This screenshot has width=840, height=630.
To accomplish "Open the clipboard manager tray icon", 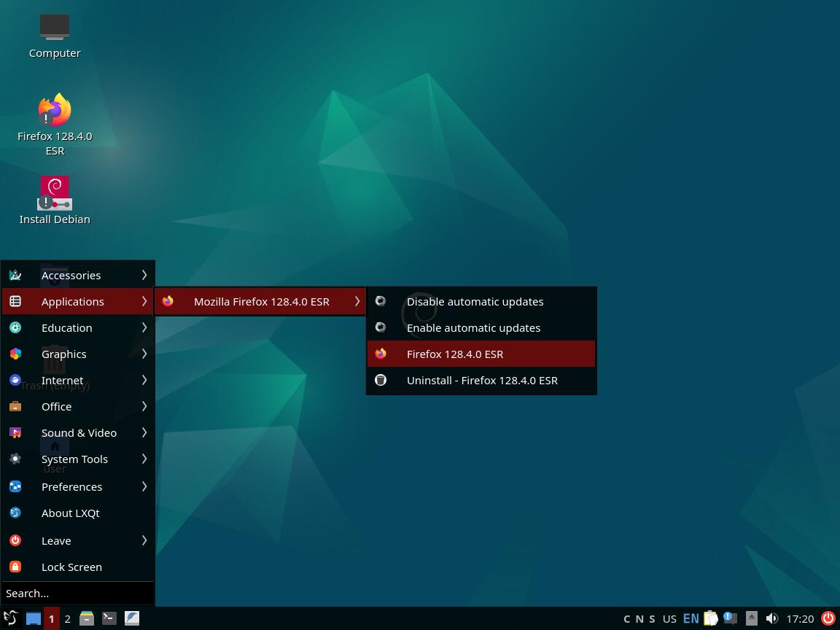I will click(711, 619).
